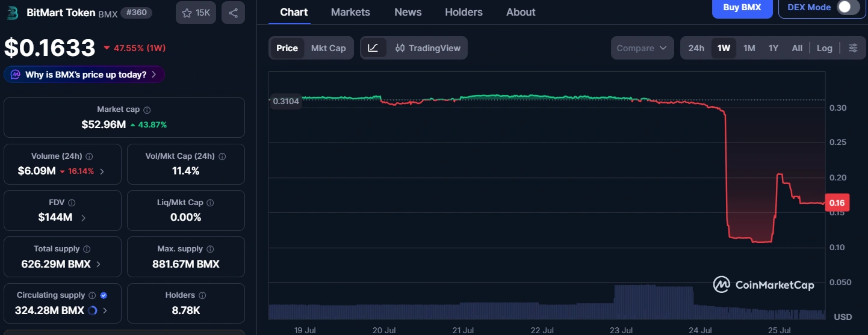Click the 324.28M BMX circulating value
Screen dimensions: 868x335
coord(49,310)
